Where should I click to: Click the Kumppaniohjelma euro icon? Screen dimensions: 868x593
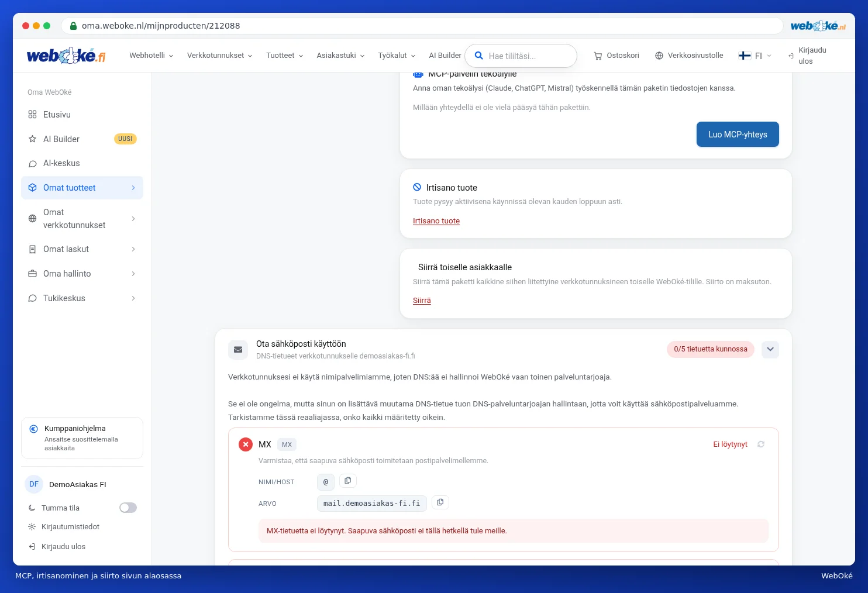click(33, 429)
